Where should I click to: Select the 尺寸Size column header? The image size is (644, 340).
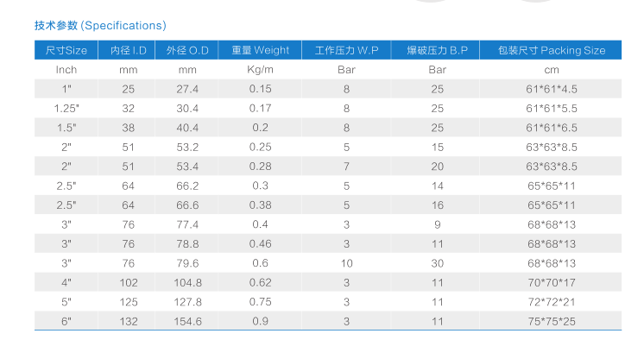pos(66,50)
